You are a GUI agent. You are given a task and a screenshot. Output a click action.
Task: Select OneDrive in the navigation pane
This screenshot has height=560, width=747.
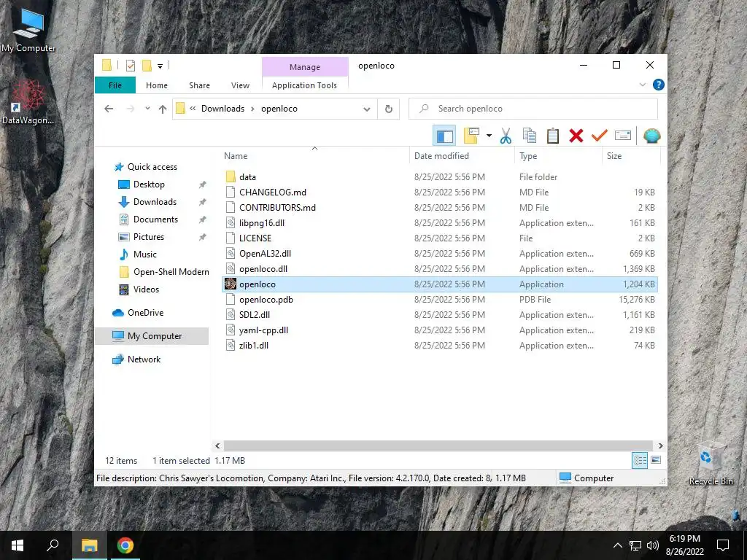(145, 312)
